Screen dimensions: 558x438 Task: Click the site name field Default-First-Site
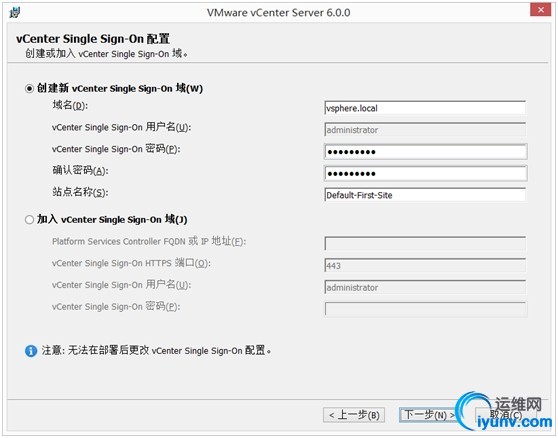(x=425, y=195)
